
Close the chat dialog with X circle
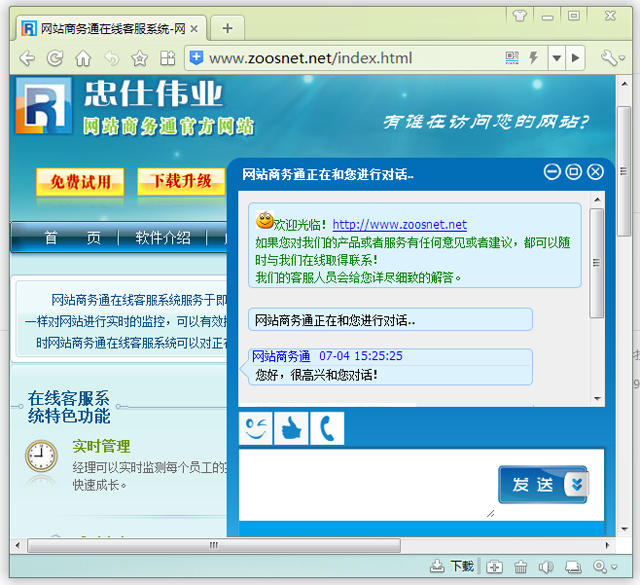[595, 172]
